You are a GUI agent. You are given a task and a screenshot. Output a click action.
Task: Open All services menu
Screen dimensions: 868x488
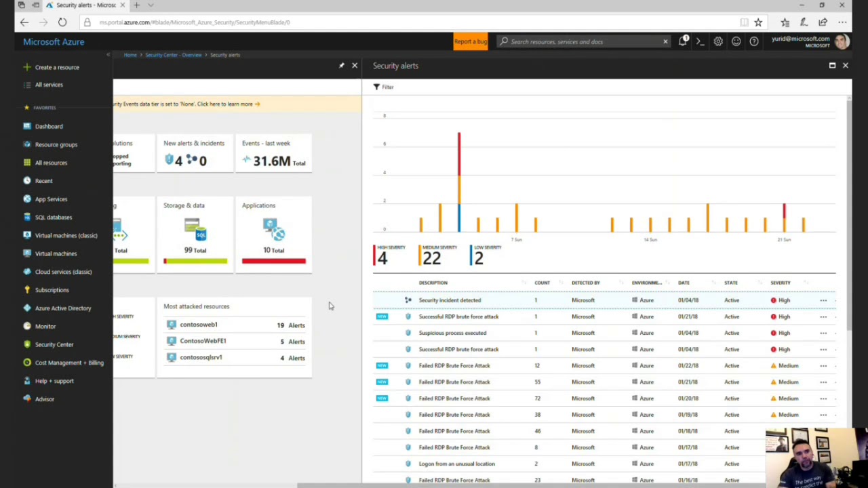49,85
